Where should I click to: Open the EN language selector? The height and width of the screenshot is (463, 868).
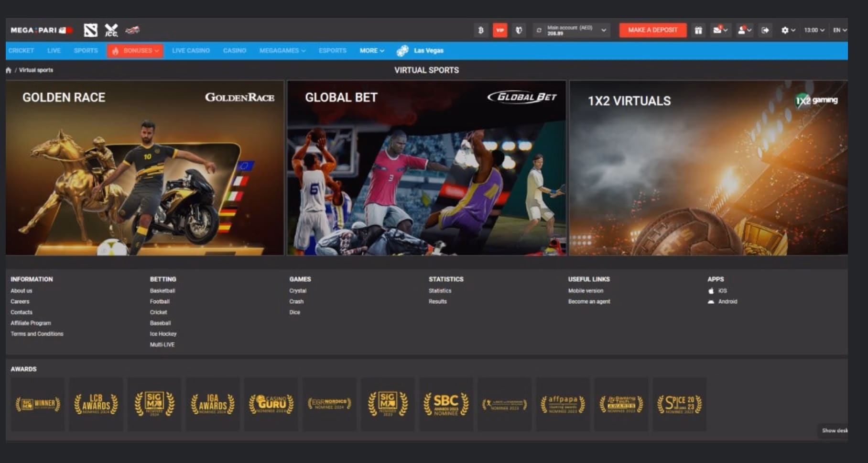(x=840, y=30)
